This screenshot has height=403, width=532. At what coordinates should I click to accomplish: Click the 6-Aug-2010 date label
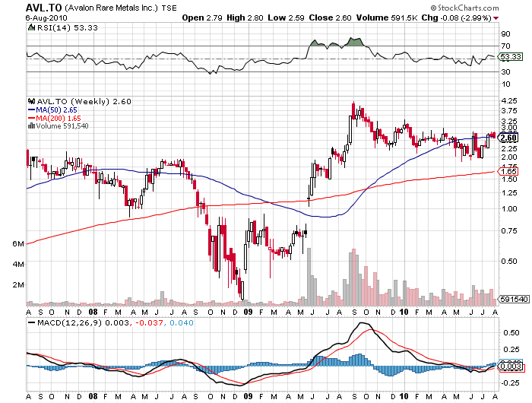tap(46, 17)
